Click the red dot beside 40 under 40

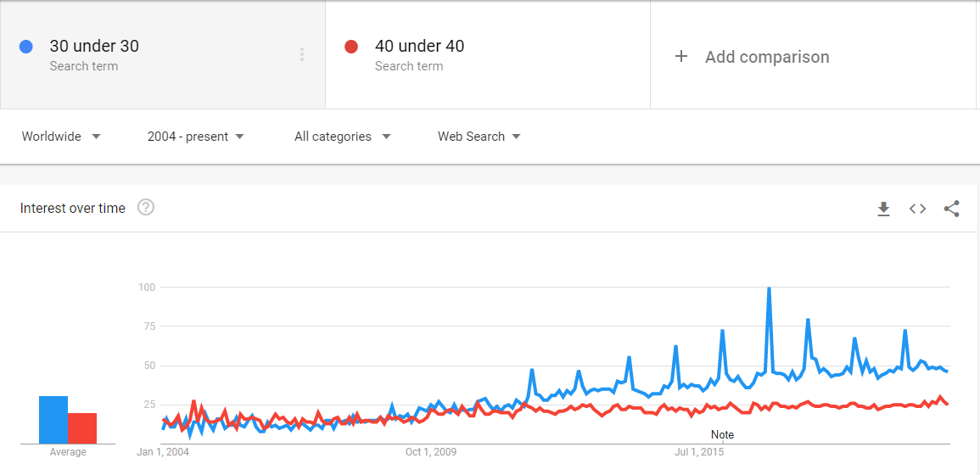click(350, 47)
